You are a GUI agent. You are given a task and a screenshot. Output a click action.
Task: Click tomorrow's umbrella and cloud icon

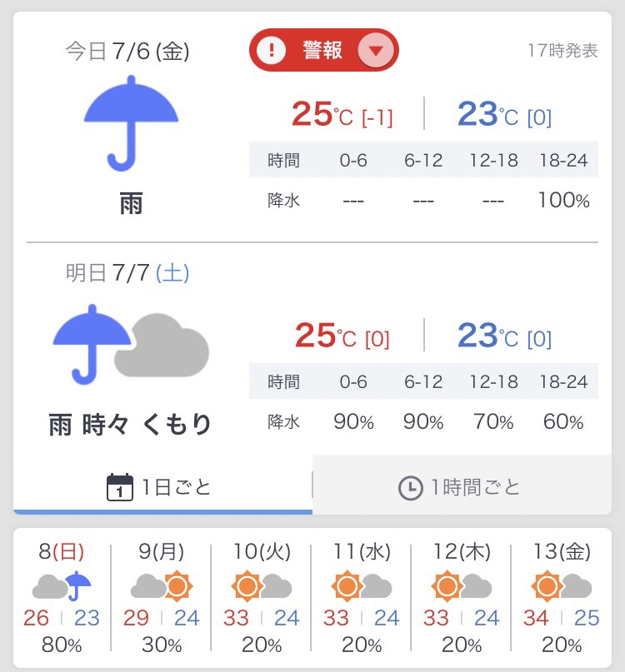click(131, 344)
